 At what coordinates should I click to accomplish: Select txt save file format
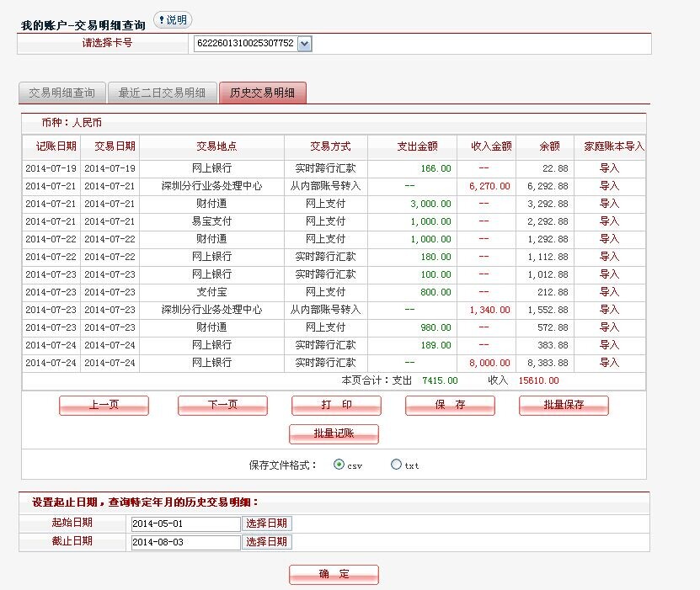coord(396,465)
